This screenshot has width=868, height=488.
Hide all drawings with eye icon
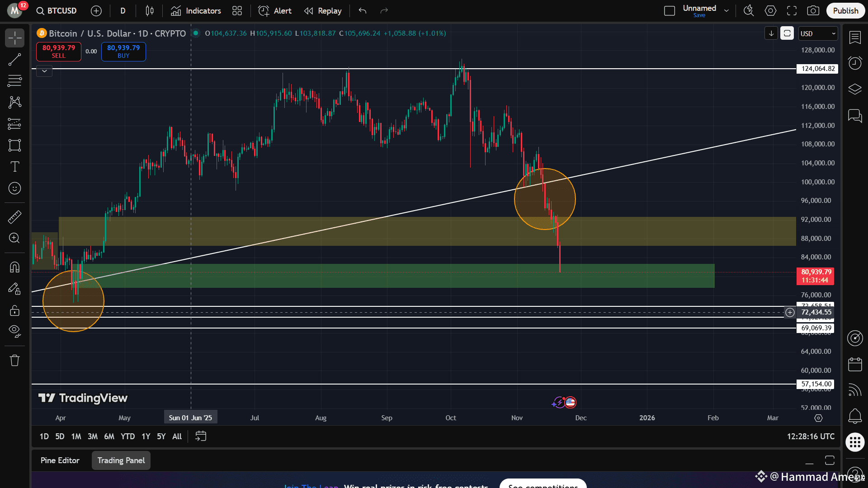[14, 332]
